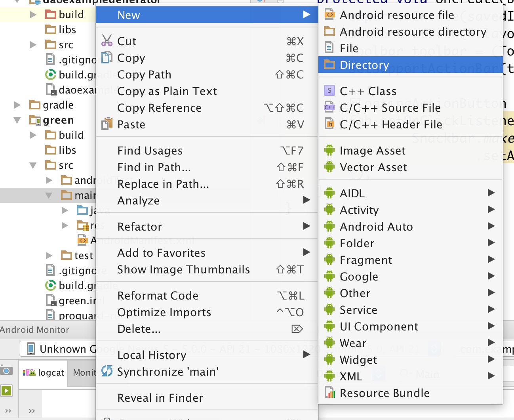Collapse the green module folder
Screen dimensions: 514x420
[x=17, y=120]
